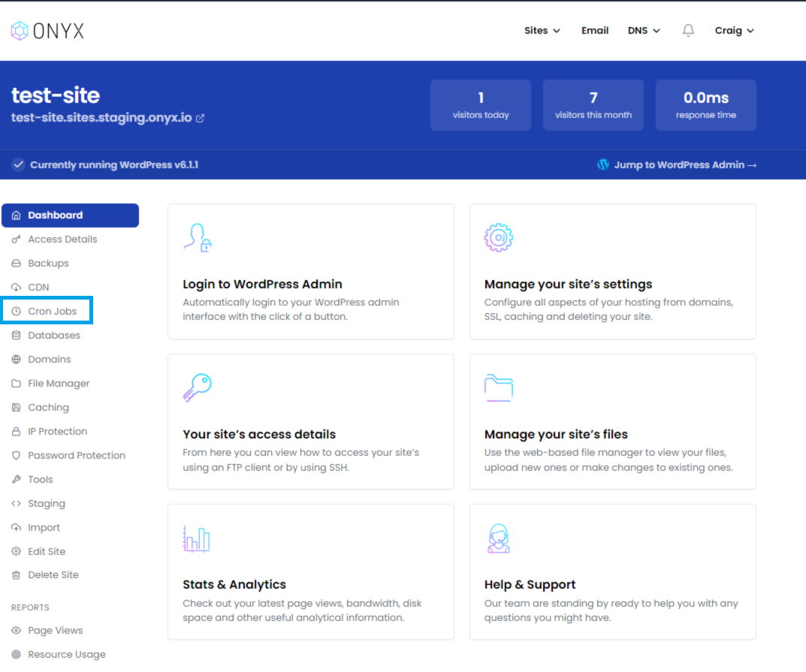
Task: Click the Delete Site trash icon
Action: point(17,575)
